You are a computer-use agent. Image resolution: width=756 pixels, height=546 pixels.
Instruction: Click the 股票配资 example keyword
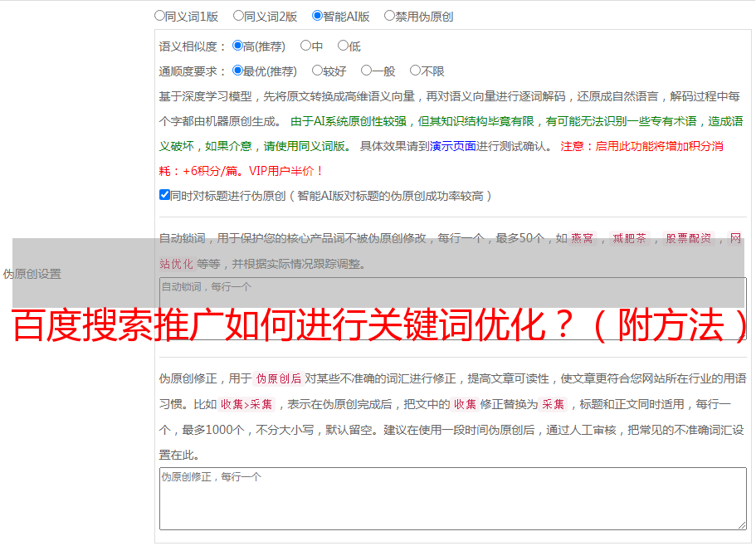[689, 238]
